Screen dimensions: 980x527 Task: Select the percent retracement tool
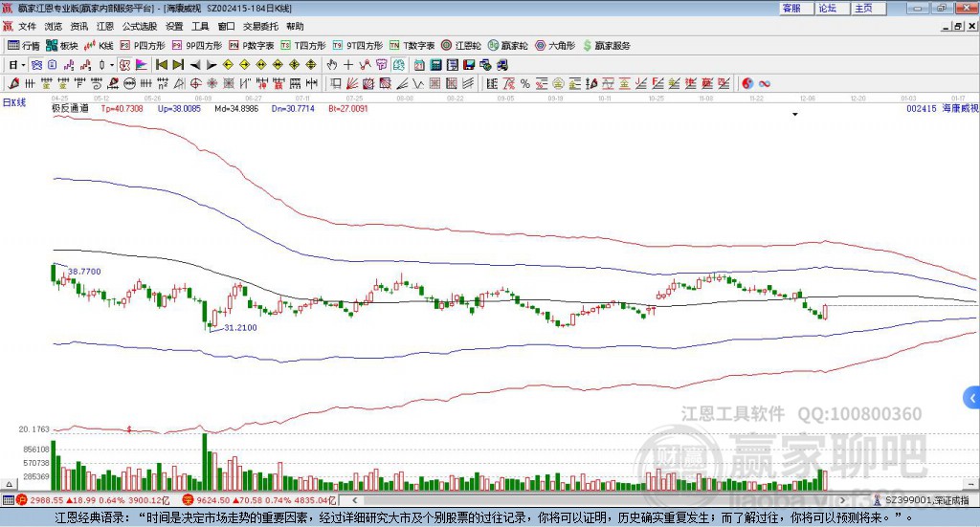525,83
